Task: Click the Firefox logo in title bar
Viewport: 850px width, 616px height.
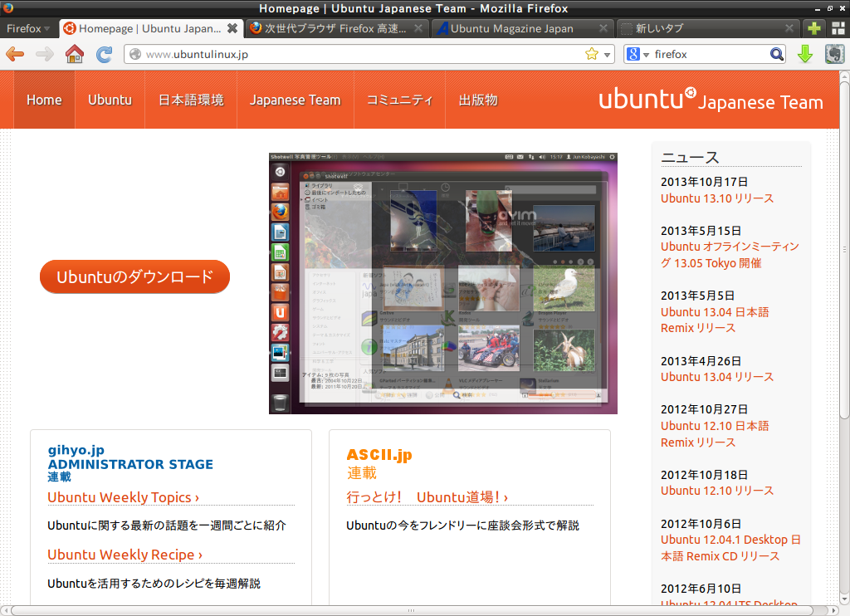Action: 8,7
